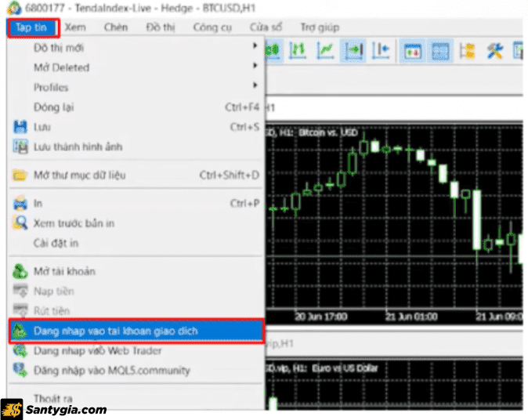The height and width of the screenshot is (420, 528).
Task: Click Đăng nhập vào MQL5.community label
Action: [x=112, y=371]
